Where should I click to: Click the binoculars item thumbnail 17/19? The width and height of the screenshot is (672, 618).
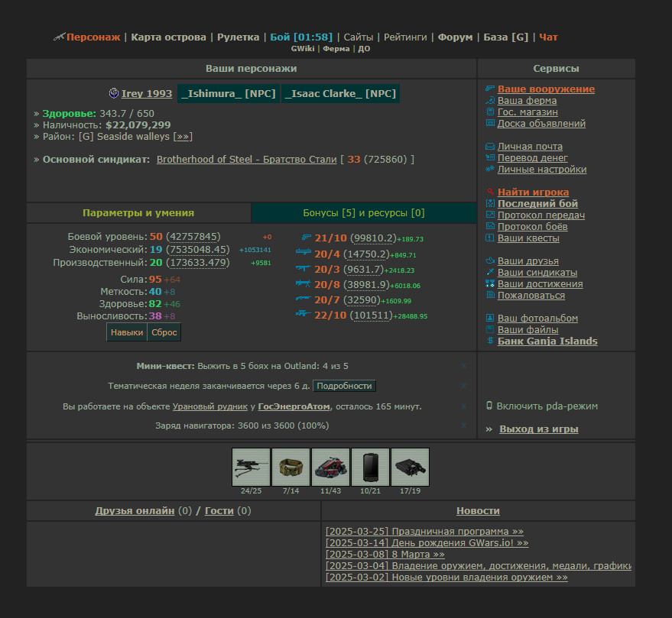[x=410, y=467]
